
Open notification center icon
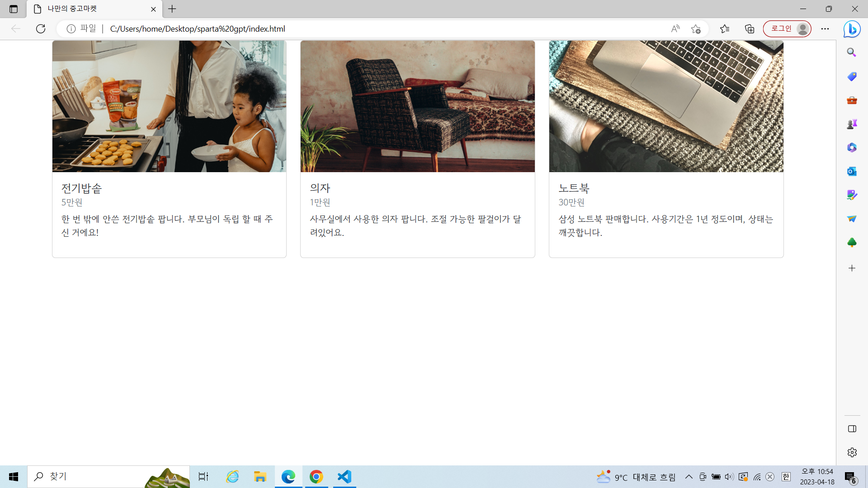tap(850, 477)
